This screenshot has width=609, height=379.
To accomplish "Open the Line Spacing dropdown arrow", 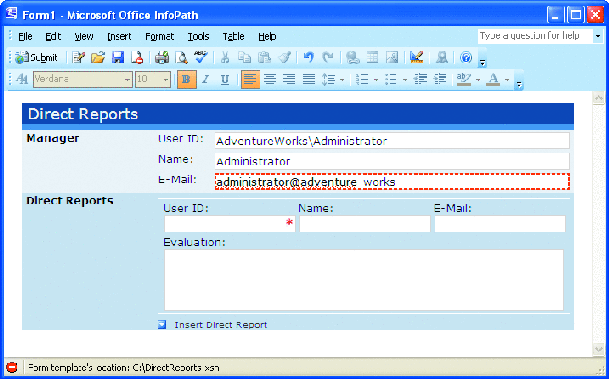I will 342,80.
